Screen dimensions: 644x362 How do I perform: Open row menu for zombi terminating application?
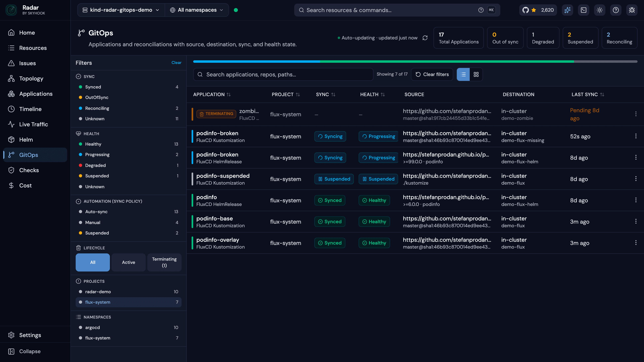(636, 114)
